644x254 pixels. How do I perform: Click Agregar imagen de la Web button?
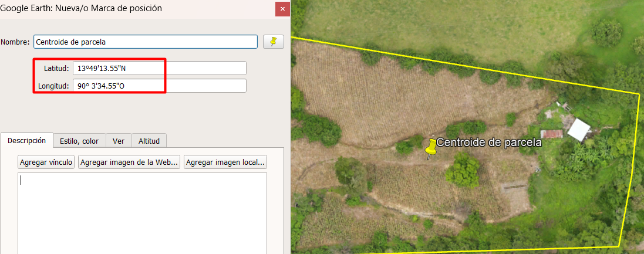(x=129, y=162)
